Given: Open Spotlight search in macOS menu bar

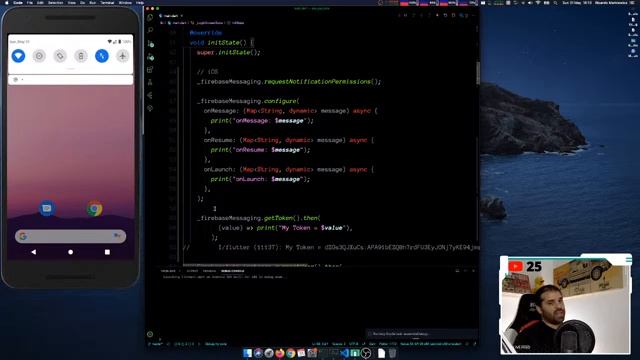Looking at the screenshot, I should click(x=555, y=3).
